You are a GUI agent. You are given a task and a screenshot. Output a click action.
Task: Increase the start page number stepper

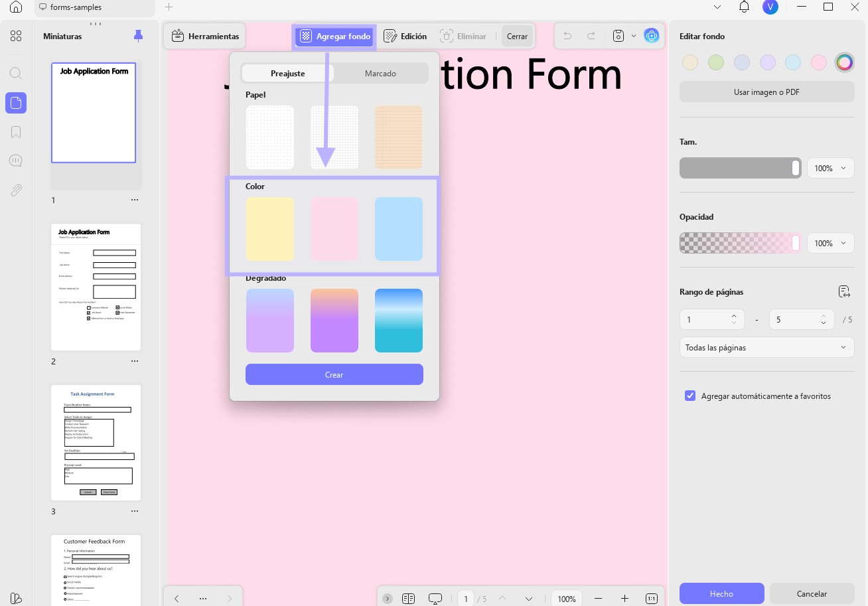point(734,316)
